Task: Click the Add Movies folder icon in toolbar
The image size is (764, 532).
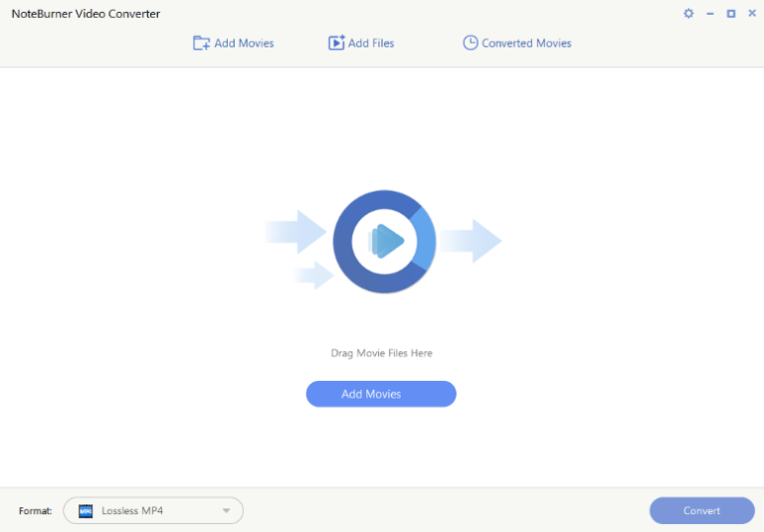Action: [201, 43]
